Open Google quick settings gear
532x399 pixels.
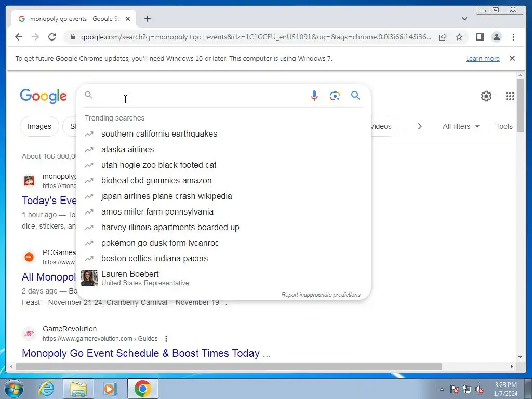click(x=486, y=96)
